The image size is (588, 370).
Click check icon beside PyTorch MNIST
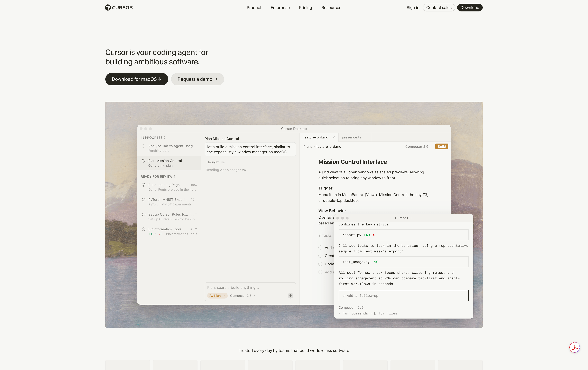pyautogui.click(x=144, y=199)
